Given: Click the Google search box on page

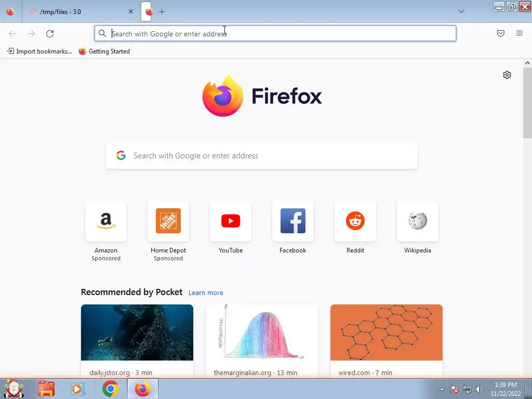Looking at the screenshot, I should coord(262,156).
